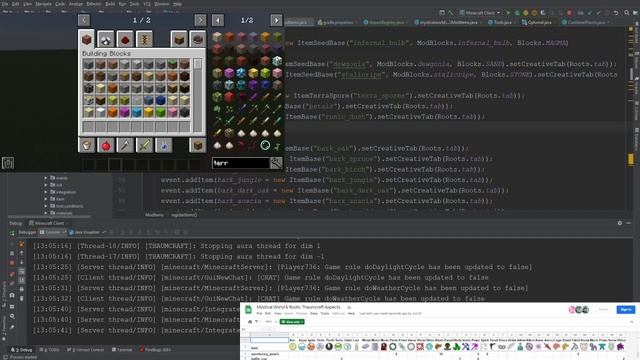
Task: Go to next creative tab page
Action: pyautogui.click(x=200, y=20)
